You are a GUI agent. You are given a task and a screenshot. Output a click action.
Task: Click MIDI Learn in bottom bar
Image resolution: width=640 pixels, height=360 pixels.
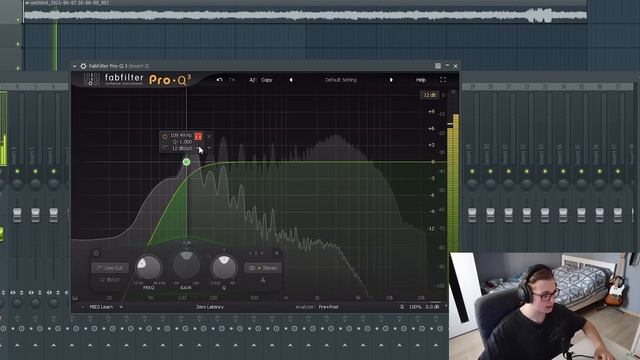click(101, 307)
